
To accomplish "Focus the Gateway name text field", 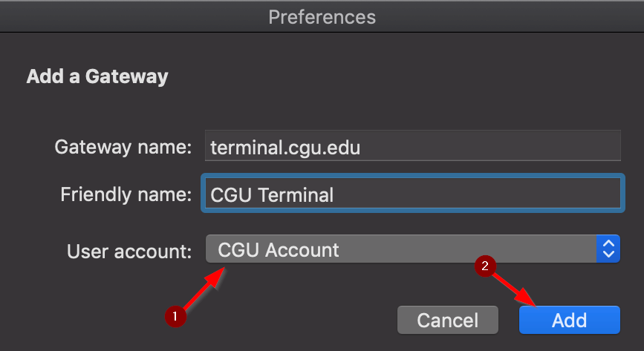I will point(413,145).
